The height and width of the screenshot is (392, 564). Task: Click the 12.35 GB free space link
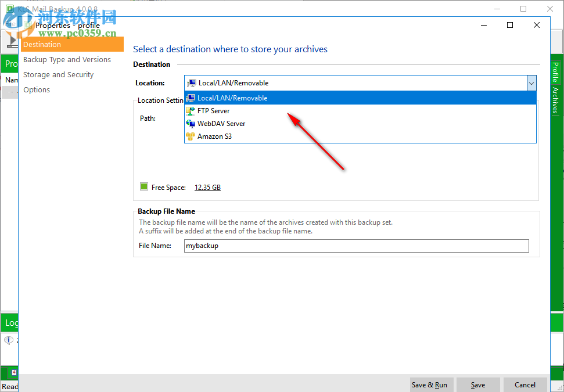click(x=207, y=186)
